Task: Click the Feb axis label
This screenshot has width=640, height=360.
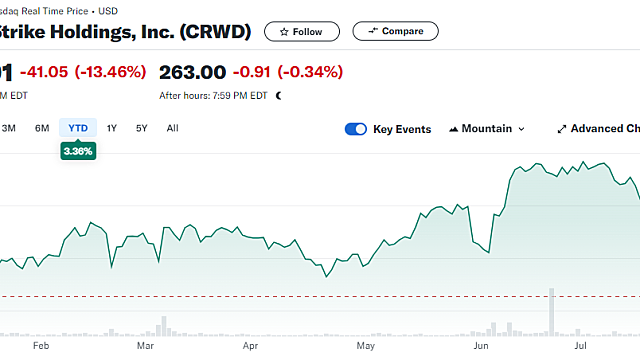Action: (41, 346)
